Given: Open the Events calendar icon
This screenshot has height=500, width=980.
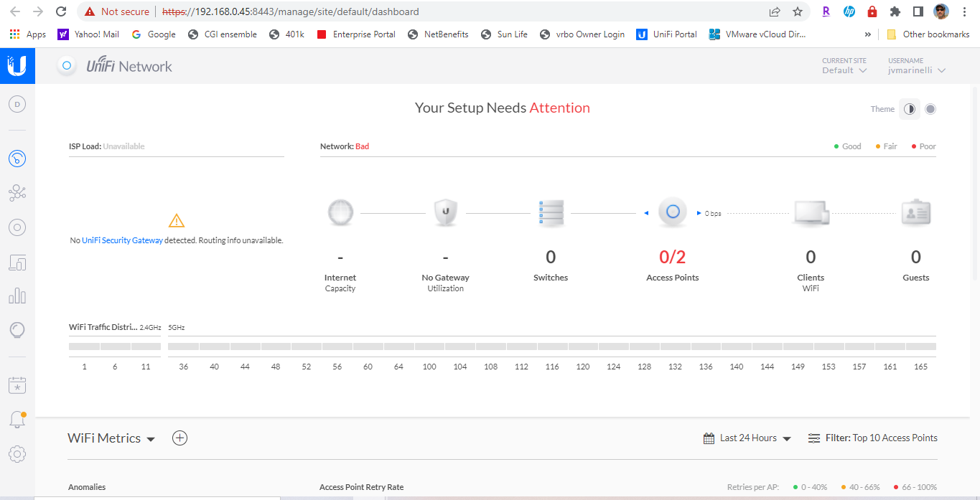Looking at the screenshot, I should 17,385.
